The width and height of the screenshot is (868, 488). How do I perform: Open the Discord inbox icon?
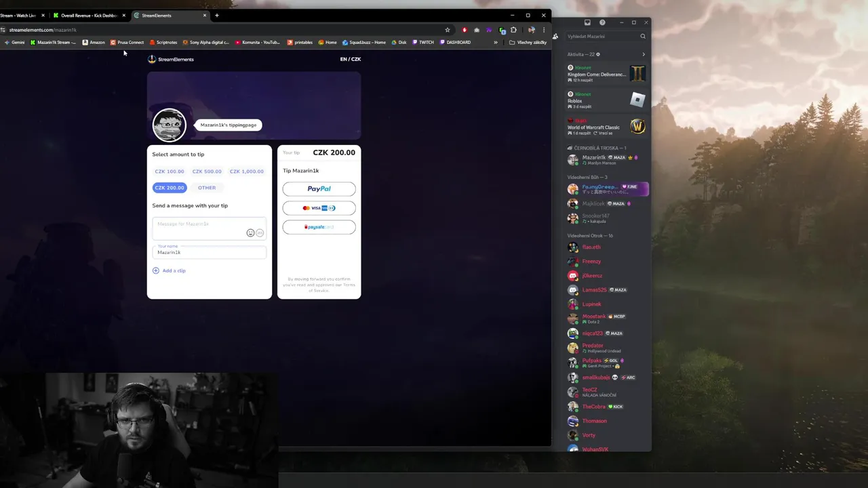[x=587, y=22]
